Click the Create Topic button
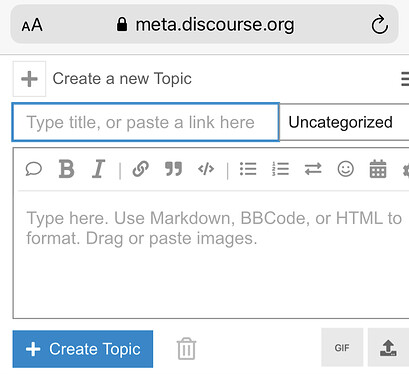Screen dimensions: 409x374 (x=83, y=349)
